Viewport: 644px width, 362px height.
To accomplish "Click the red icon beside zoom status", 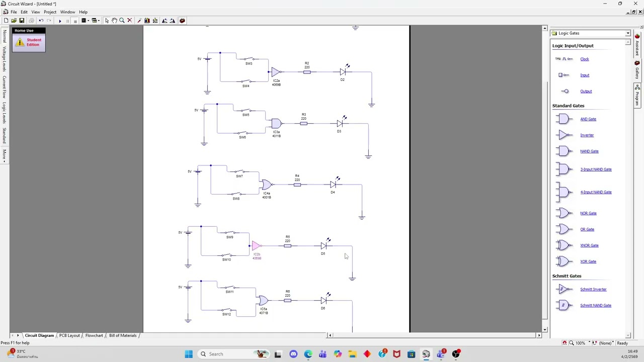I will [565, 343].
